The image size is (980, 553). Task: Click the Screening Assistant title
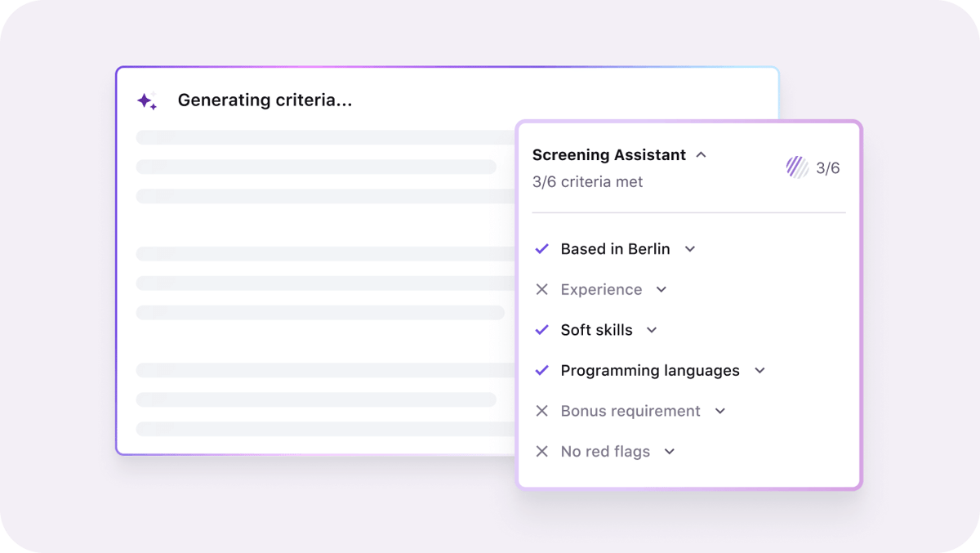[609, 154]
